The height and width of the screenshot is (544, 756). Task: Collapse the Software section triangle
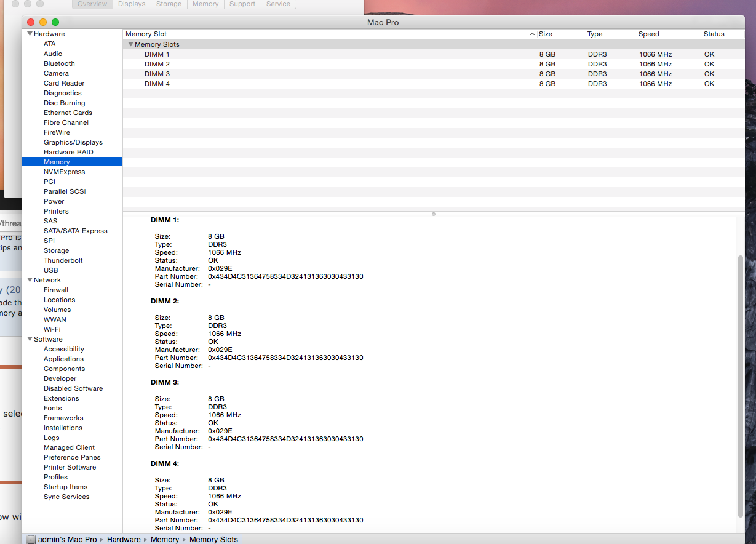(30, 339)
